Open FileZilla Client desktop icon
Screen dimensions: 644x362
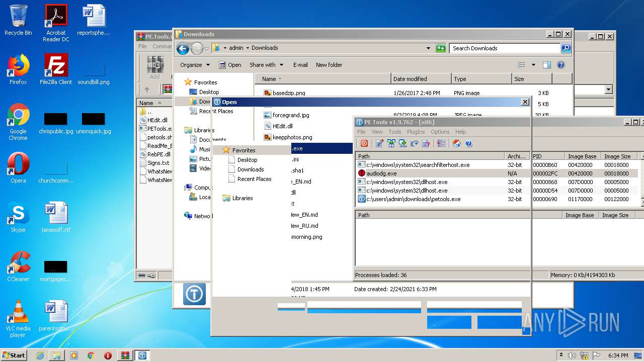(x=56, y=69)
